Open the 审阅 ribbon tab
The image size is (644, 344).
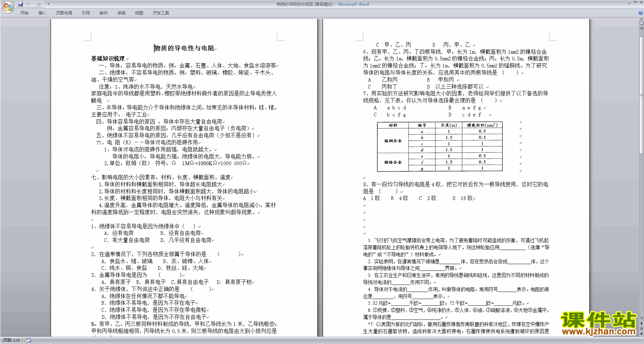(x=121, y=13)
